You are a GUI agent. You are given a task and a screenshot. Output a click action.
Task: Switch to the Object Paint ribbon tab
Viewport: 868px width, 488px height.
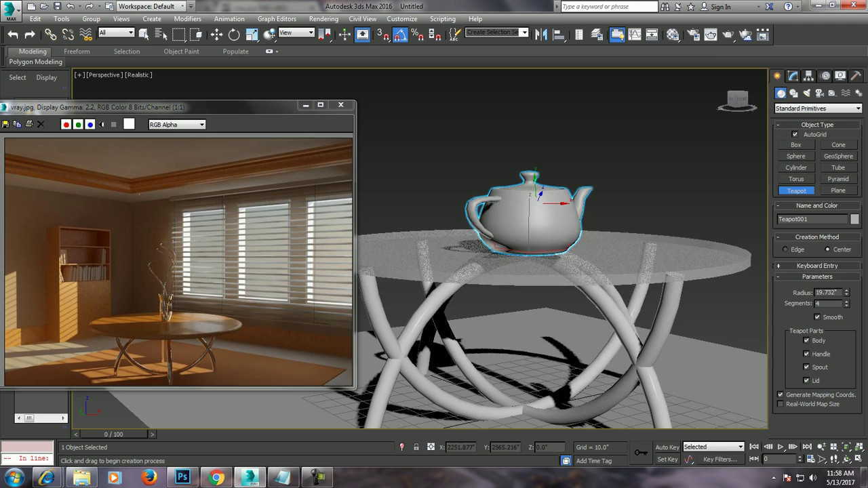(x=182, y=52)
